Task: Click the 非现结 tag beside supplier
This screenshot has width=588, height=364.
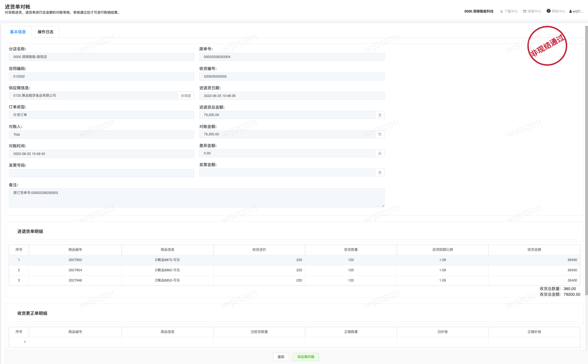Action: tap(186, 96)
